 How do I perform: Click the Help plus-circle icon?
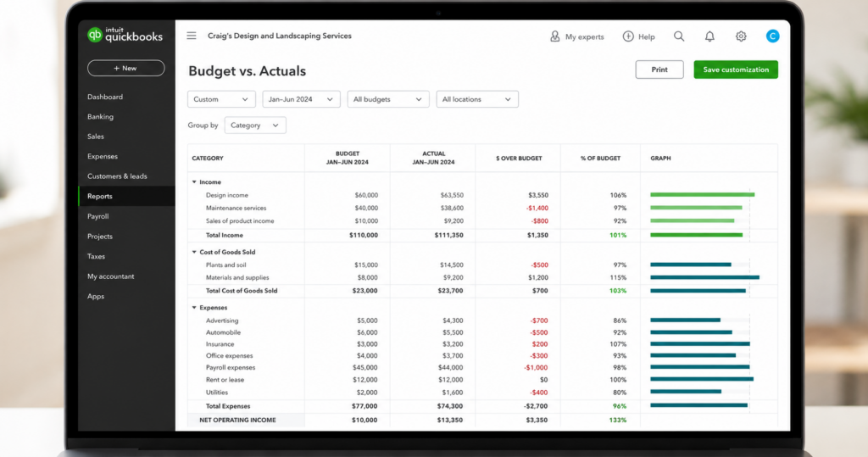628,36
